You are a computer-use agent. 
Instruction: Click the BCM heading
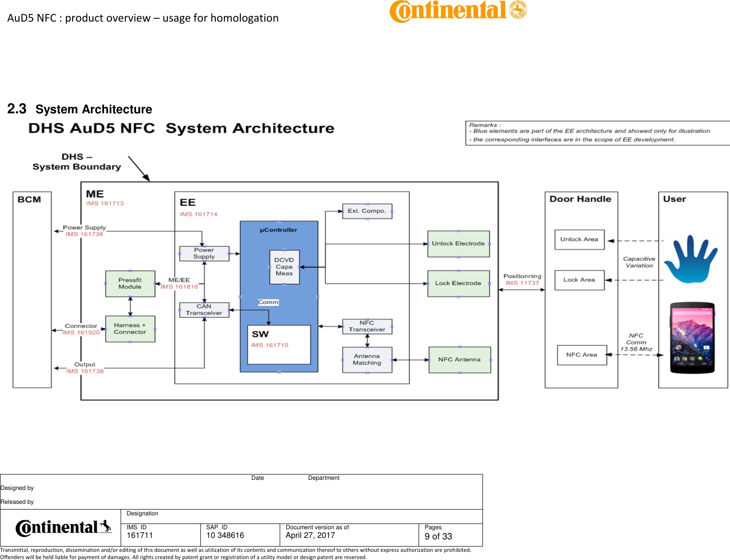[x=29, y=200]
